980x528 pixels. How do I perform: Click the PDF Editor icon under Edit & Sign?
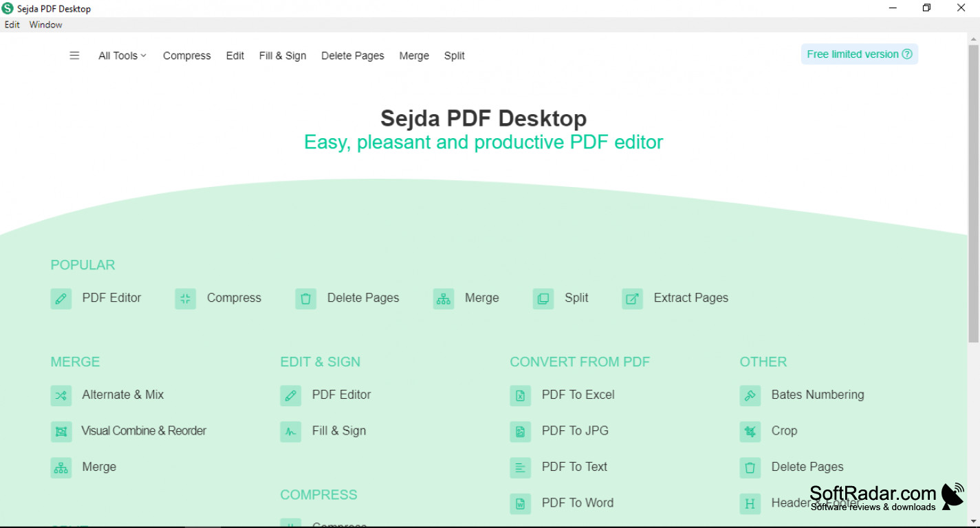tap(291, 395)
